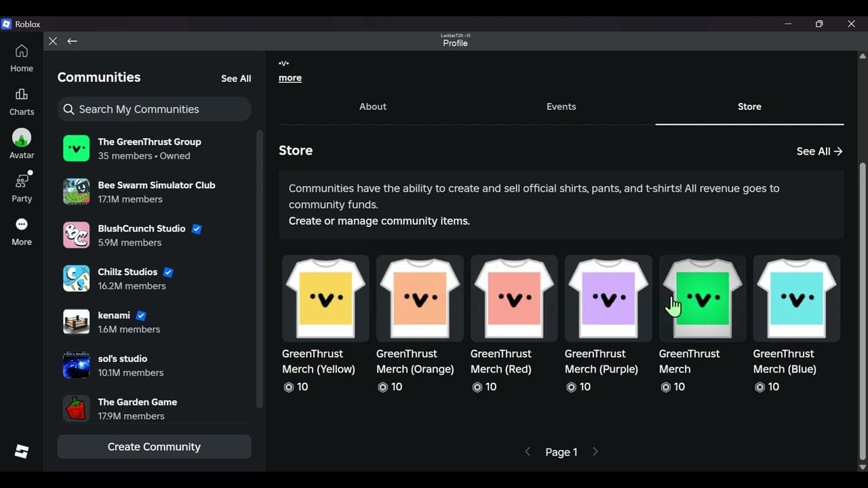Click the GreenThrust Merch (Orange) title
Image resolution: width=868 pixels, height=488 pixels.
415,361
